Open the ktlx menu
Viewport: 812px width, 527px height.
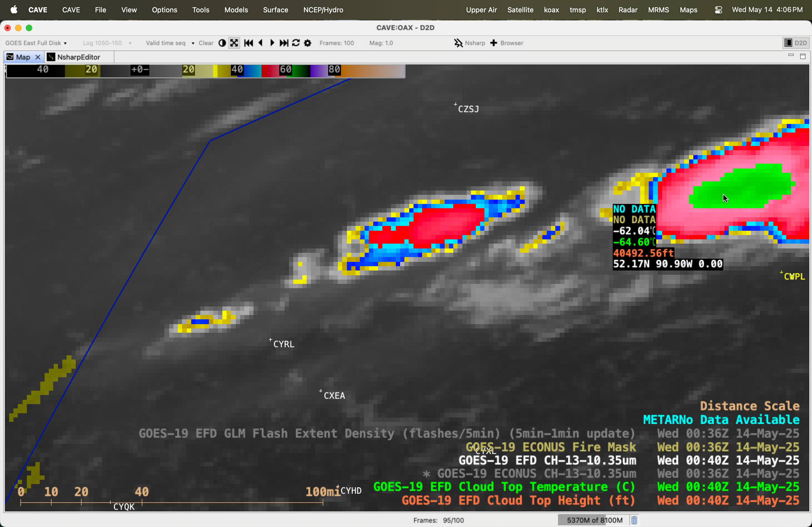[602, 10]
